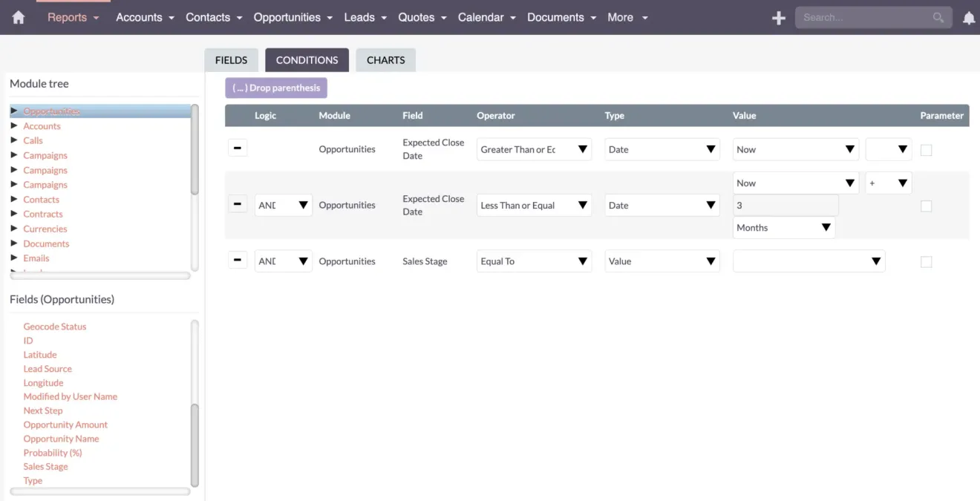Select the Opportunity Amount field link
The width and height of the screenshot is (980, 501).
tap(65, 425)
